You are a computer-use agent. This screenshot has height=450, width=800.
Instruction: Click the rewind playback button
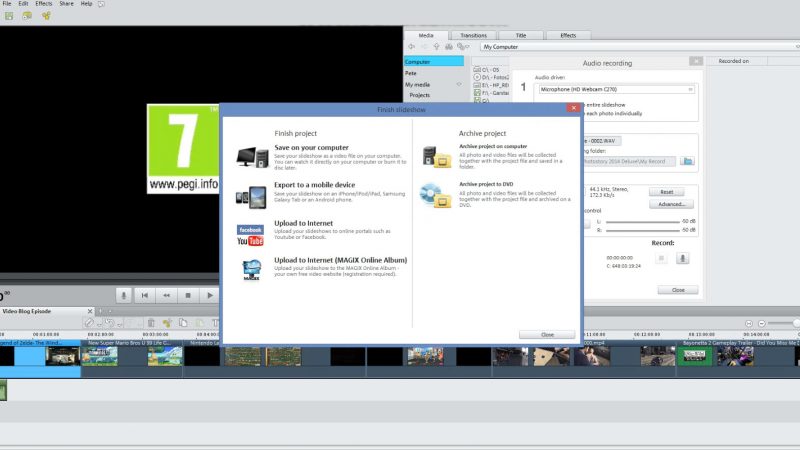pos(166,295)
